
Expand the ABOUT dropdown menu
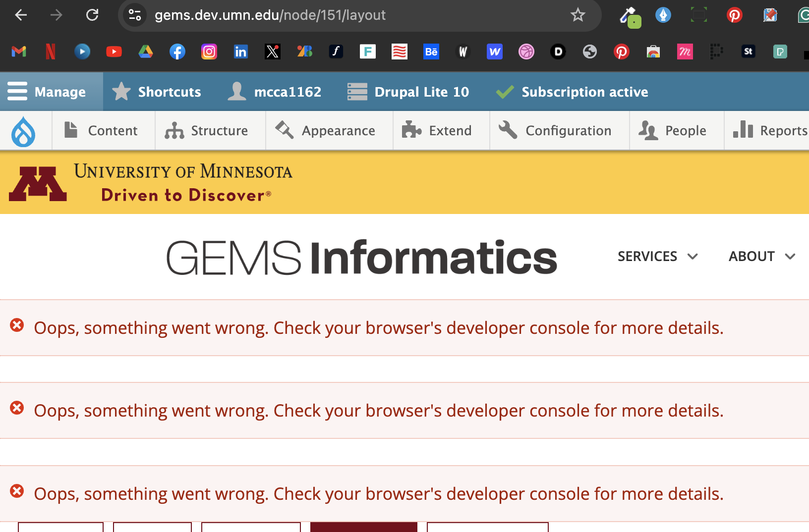point(761,256)
